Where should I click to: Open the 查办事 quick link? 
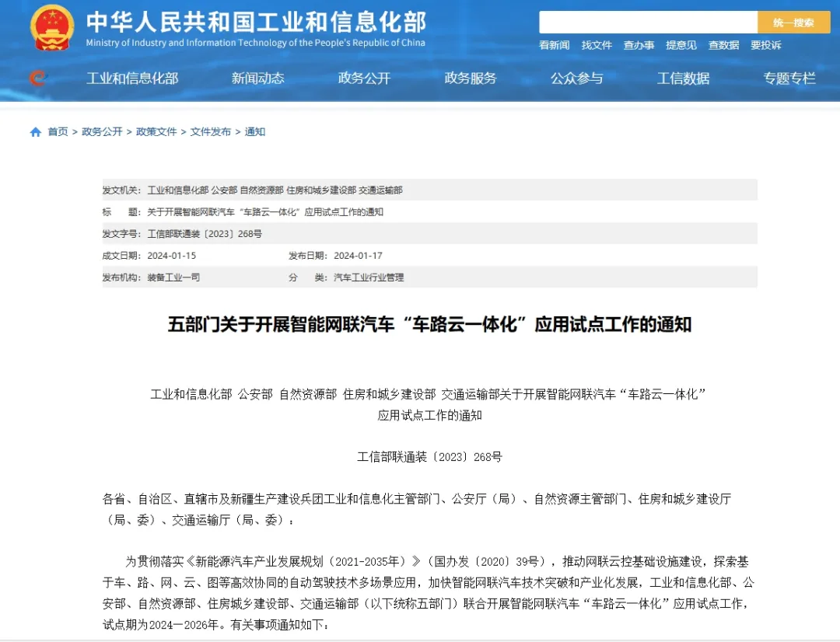(x=639, y=45)
